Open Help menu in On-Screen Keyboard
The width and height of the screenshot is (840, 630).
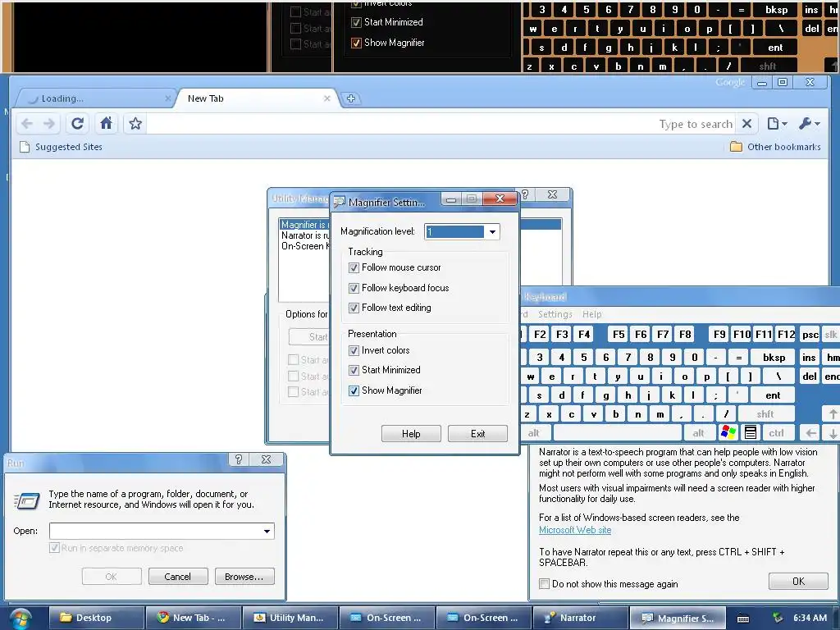pyautogui.click(x=592, y=314)
